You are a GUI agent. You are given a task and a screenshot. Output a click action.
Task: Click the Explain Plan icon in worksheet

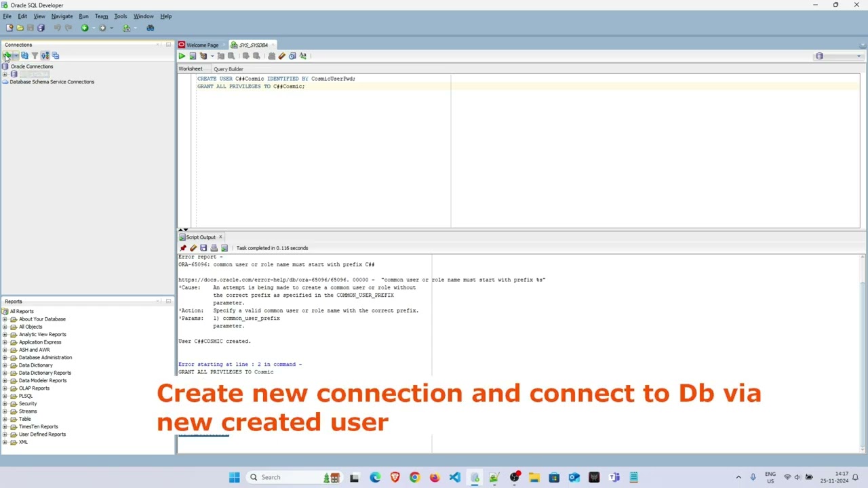point(203,56)
